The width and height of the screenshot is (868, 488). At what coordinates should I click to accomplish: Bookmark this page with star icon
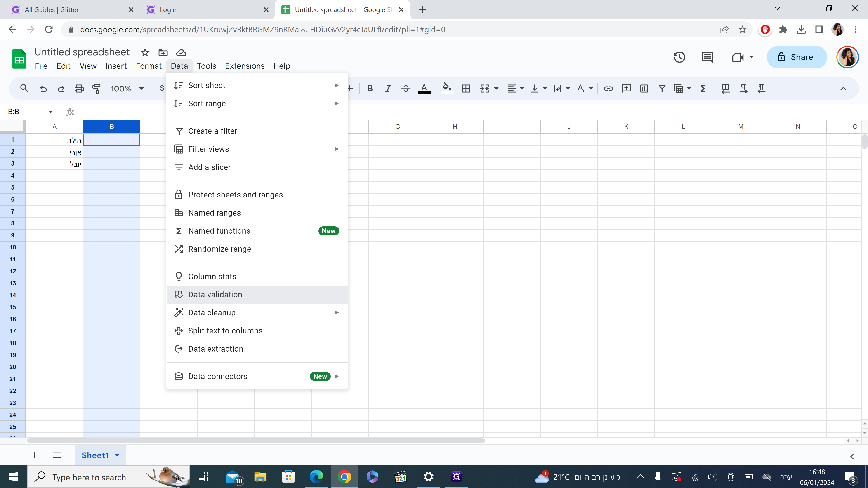pyautogui.click(x=742, y=30)
